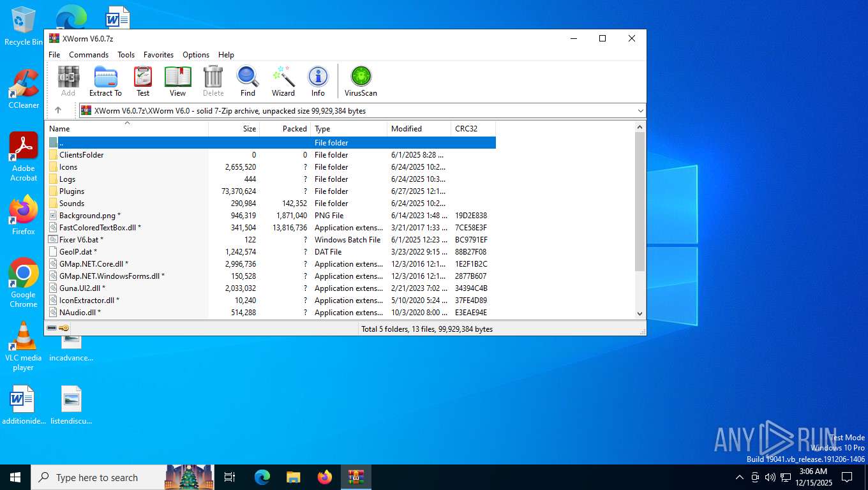This screenshot has width=868, height=490.
Task: Open Adobe Acrobat desktop shortcut
Action: coord(24,157)
